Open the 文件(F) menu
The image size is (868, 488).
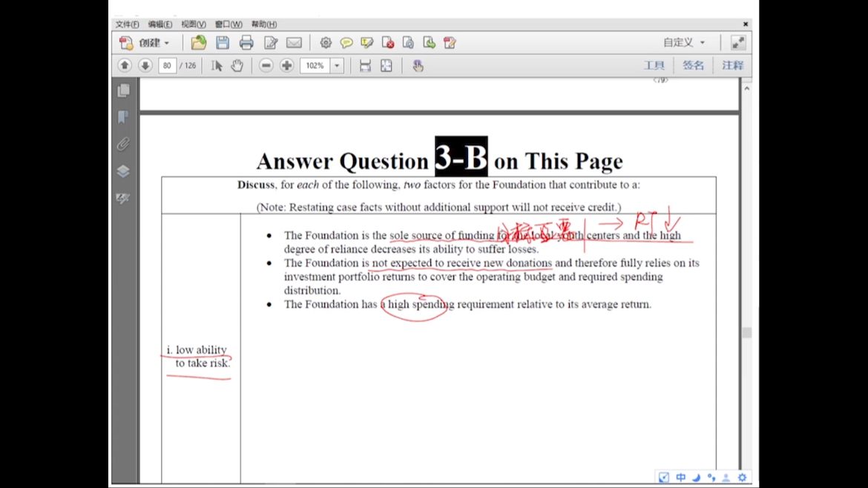click(127, 24)
